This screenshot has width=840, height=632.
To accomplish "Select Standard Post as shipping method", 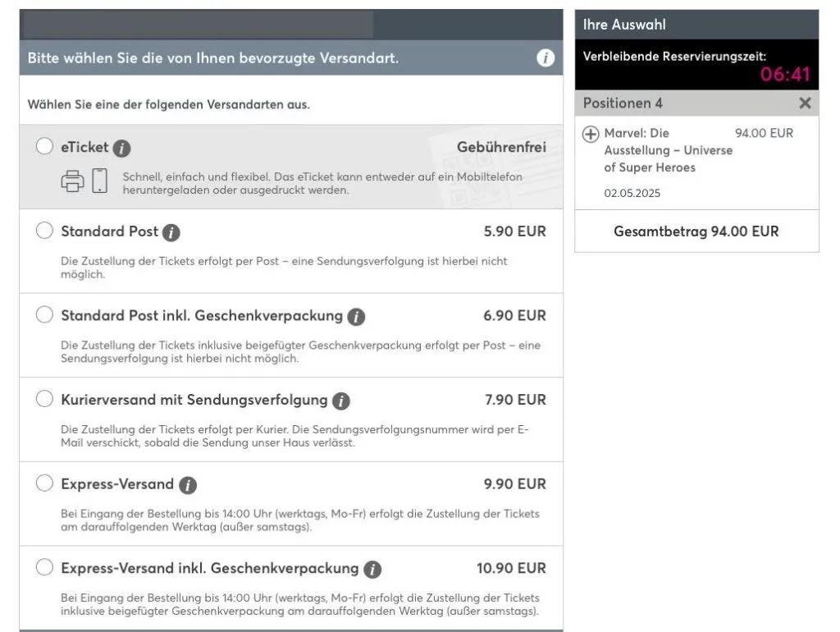I will click(45, 231).
